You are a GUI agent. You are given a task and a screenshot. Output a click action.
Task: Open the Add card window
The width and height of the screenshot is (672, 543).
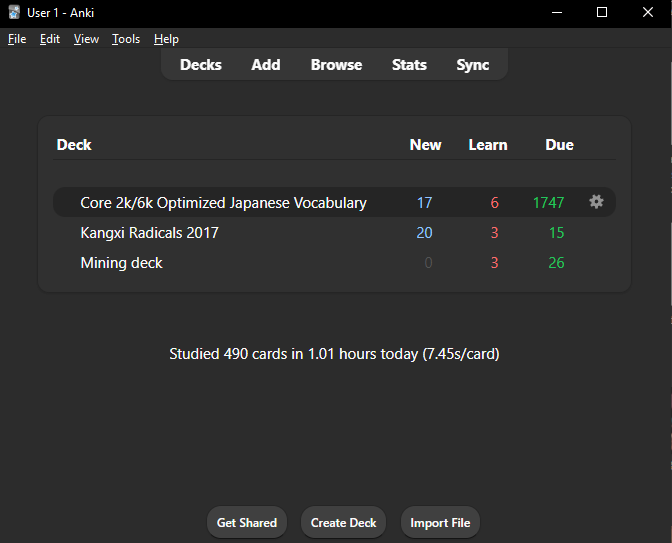(x=266, y=65)
